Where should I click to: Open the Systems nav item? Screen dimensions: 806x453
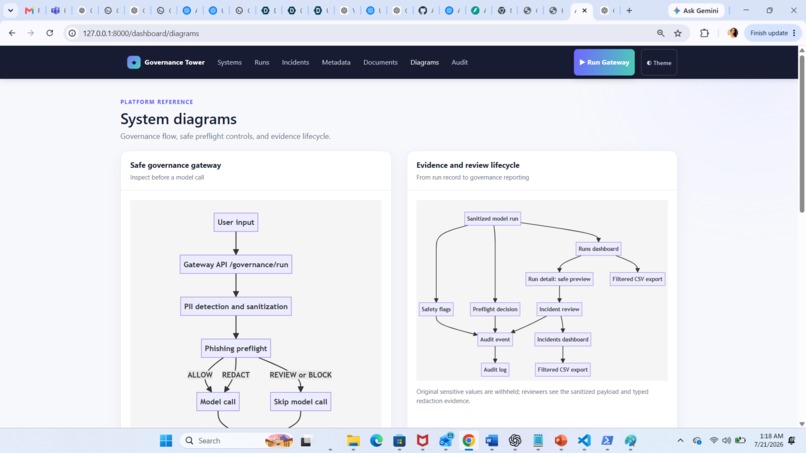(x=229, y=62)
